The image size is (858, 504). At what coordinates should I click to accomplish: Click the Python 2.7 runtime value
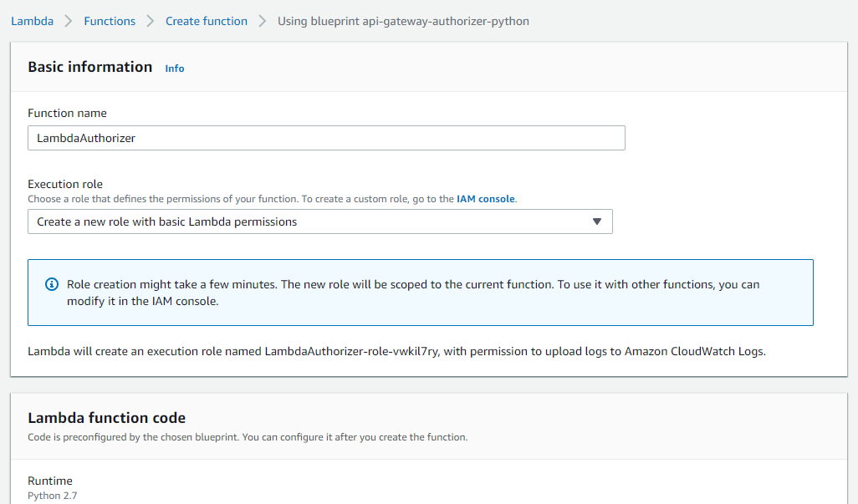click(x=52, y=496)
